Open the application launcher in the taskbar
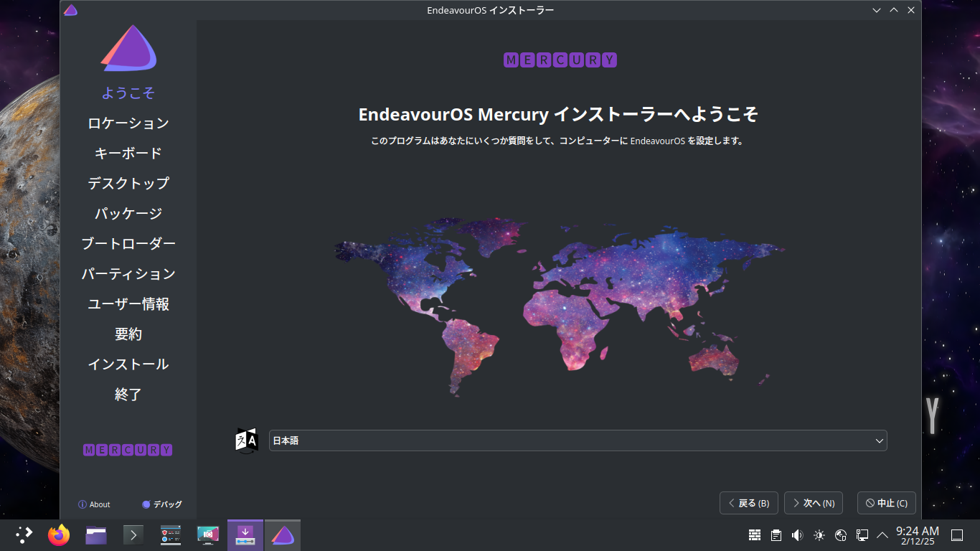 coord(24,534)
